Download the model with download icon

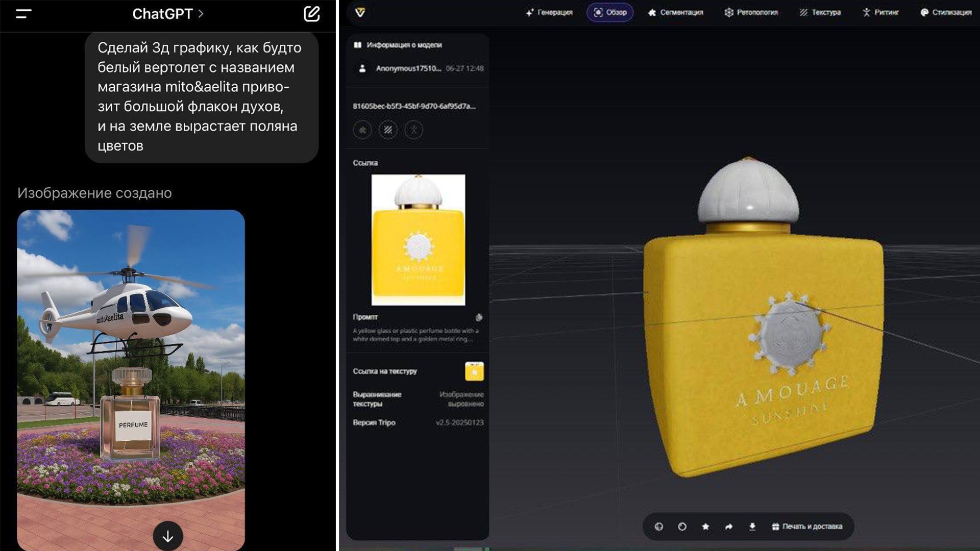tap(752, 527)
